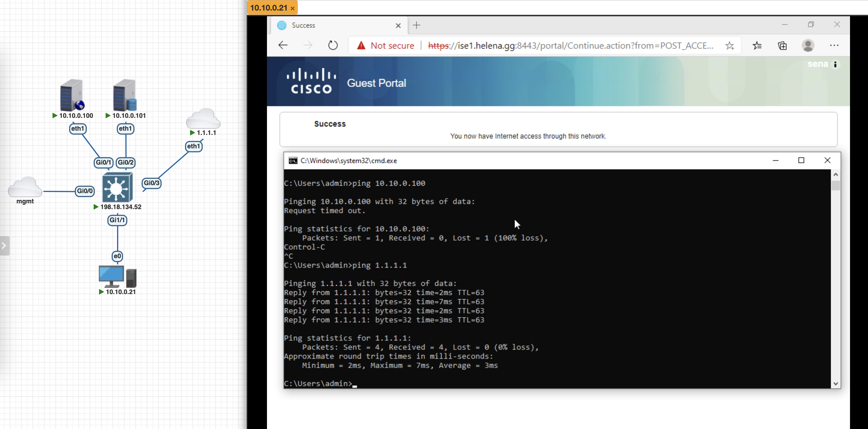Viewport: 868px width, 429px height.
Task: Click the Not secure certificate warning
Action: [386, 45]
